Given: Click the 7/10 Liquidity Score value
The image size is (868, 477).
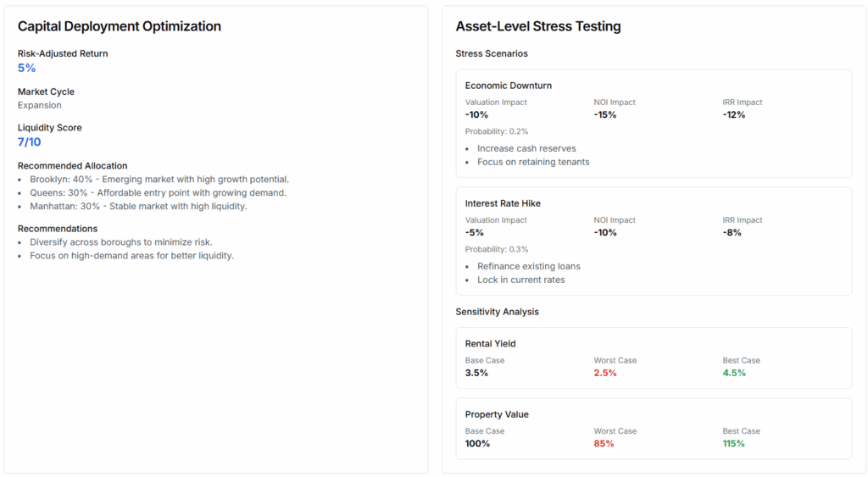Looking at the screenshot, I should 30,142.
